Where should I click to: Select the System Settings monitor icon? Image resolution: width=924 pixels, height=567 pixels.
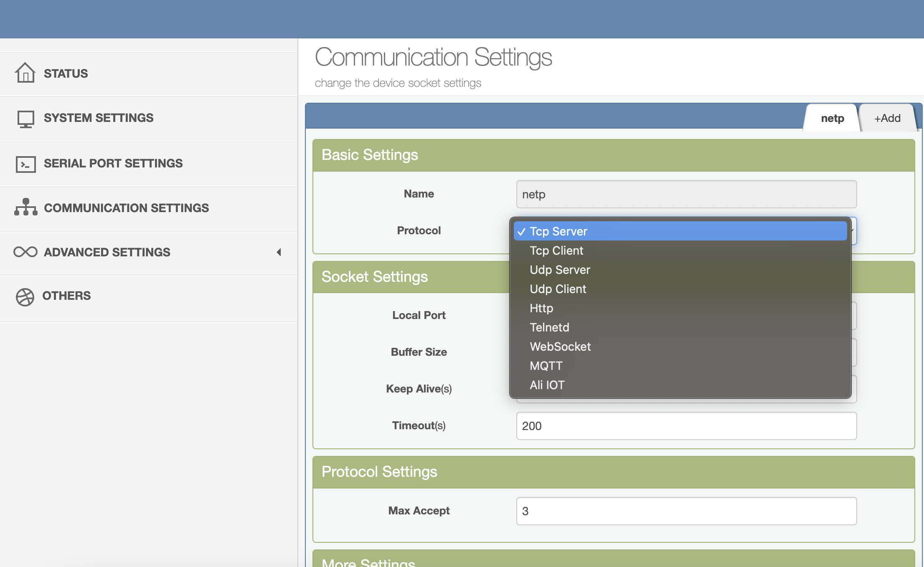tap(25, 118)
